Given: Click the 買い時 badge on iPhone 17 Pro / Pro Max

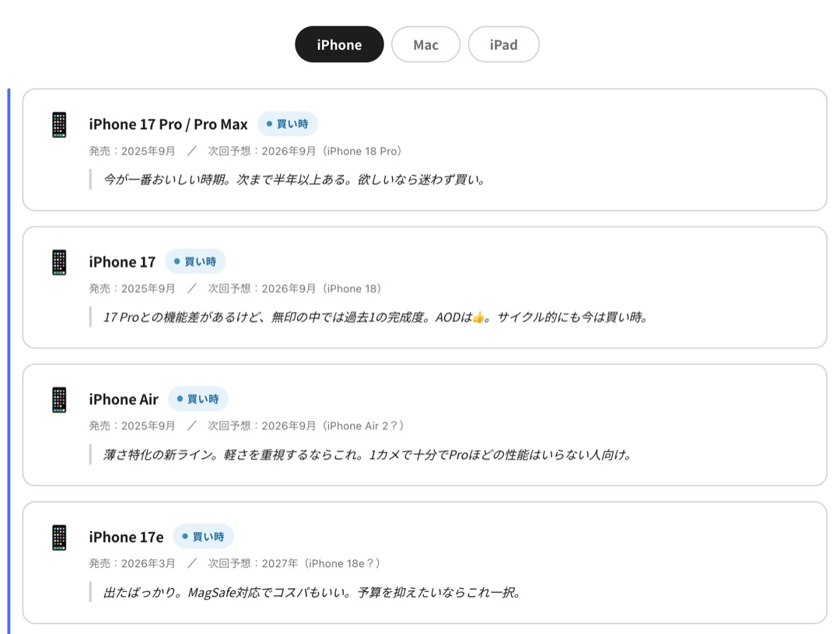Looking at the screenshot, I should click(287, 124).
